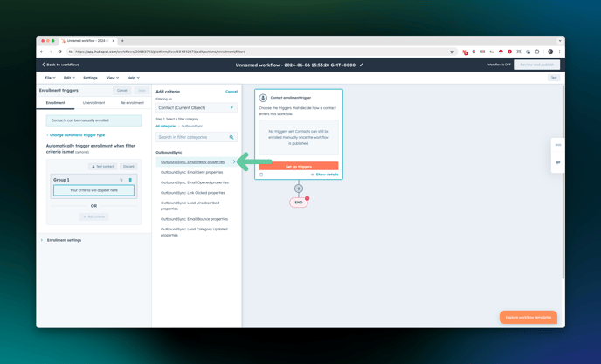The width and height of the screenshot is (601, 364).
Task: Select OutboundSync: Link Clicked properties
Action: (193, 193)
